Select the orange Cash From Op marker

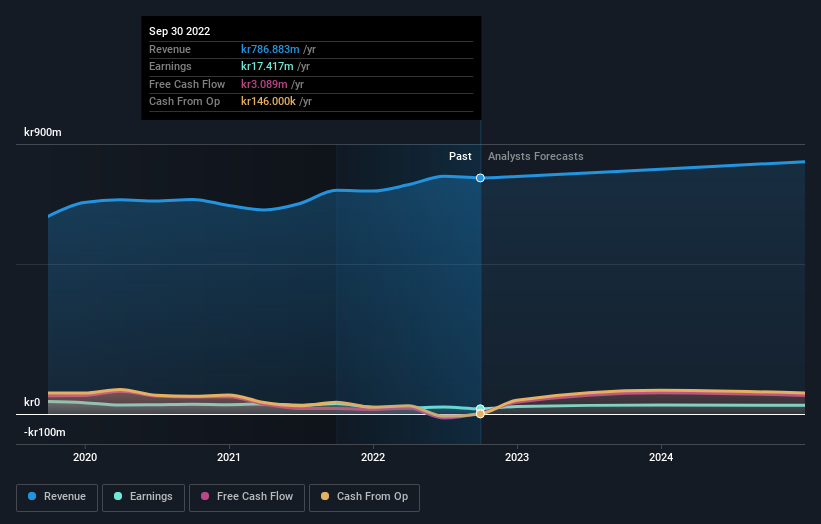click(480, 414)
